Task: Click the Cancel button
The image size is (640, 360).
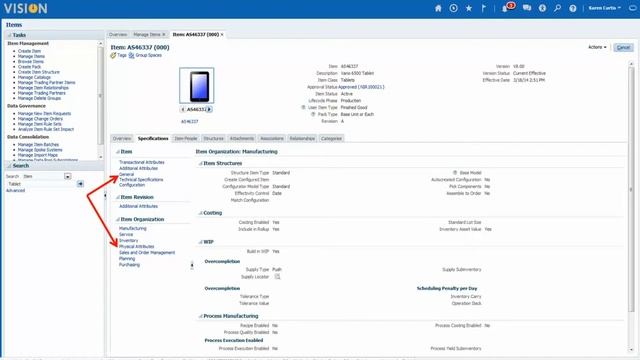Action: 623,48
